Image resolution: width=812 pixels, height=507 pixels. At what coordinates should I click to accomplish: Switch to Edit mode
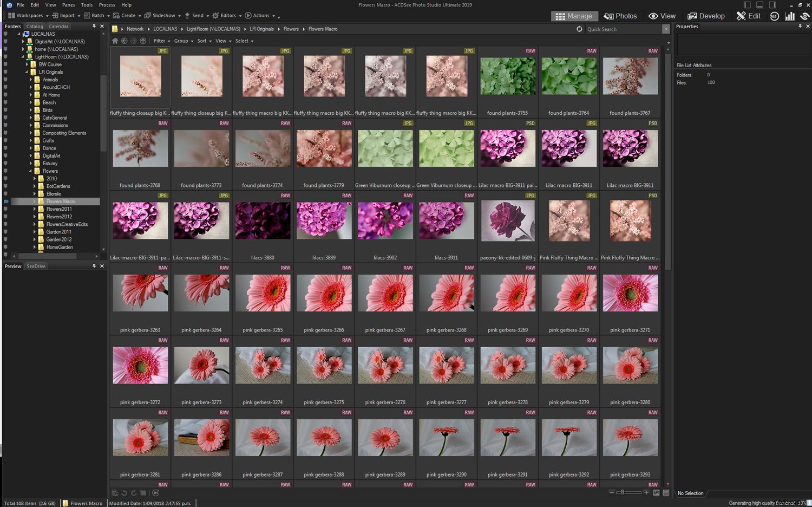(x=748, y=16)
